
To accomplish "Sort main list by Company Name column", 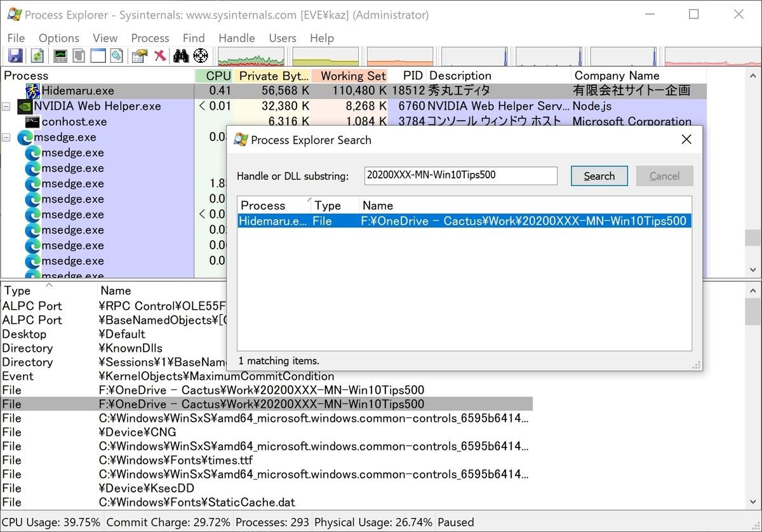I will point(639,76).
